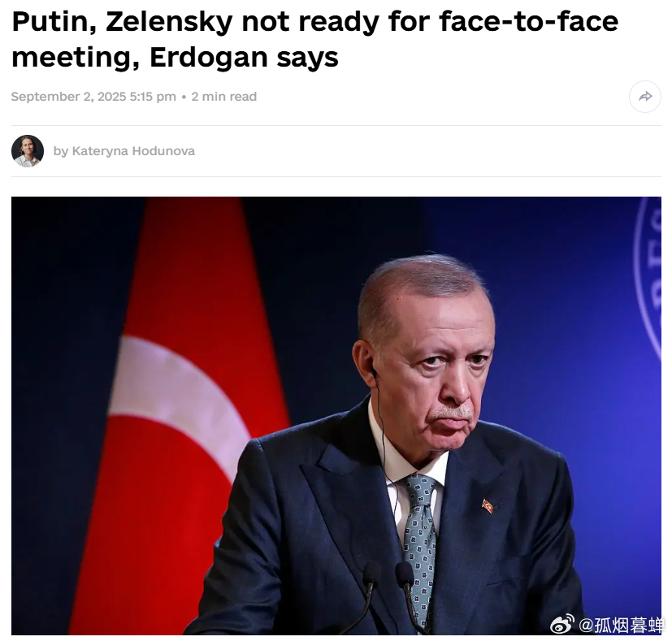Click the word "by" before author name
672x641 pixels.
tap(61, 151)
